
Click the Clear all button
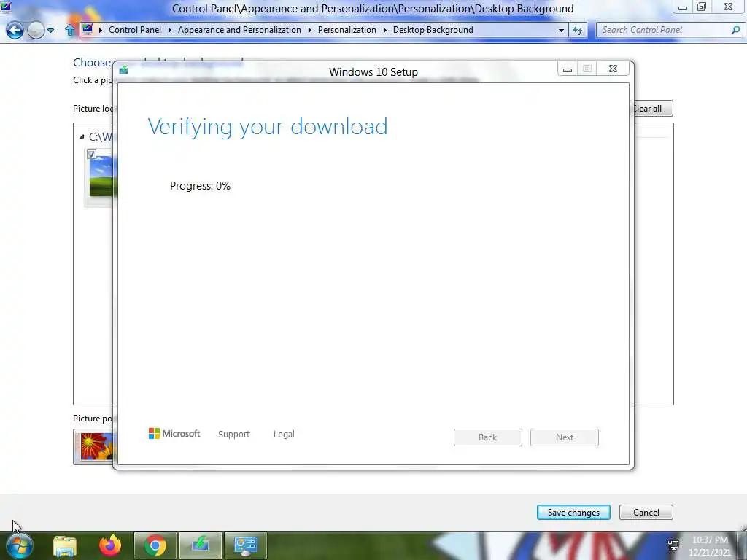[653, 109]
